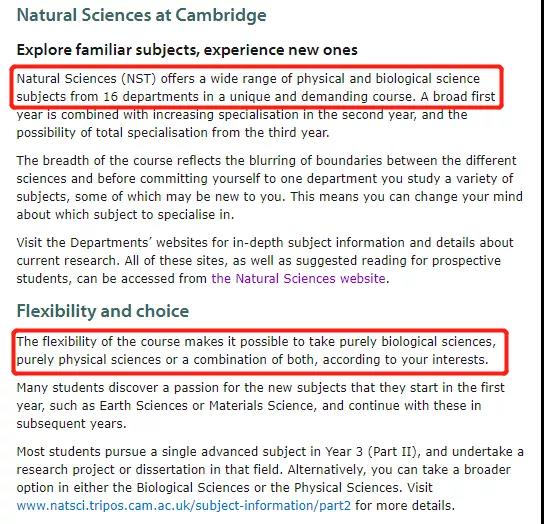The height and width of the screenshot is (524, 544).
Task: Click the Explore familiar subjects subheading
Action: [x=187, y=50]
